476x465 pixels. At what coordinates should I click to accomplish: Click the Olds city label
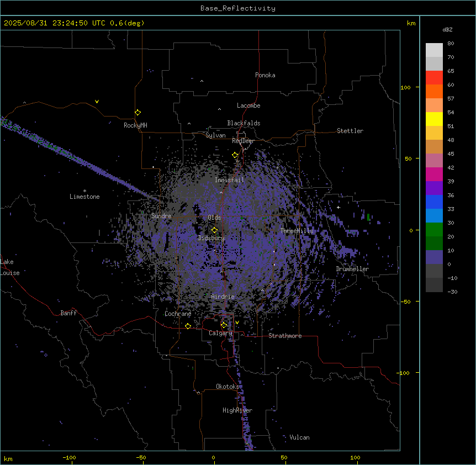(214, 218)
